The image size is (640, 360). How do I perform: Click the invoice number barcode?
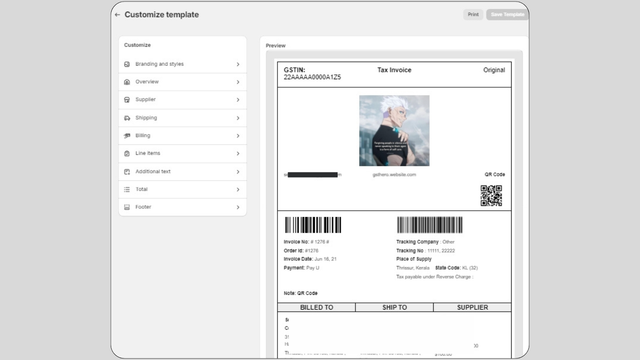point(313,225)
